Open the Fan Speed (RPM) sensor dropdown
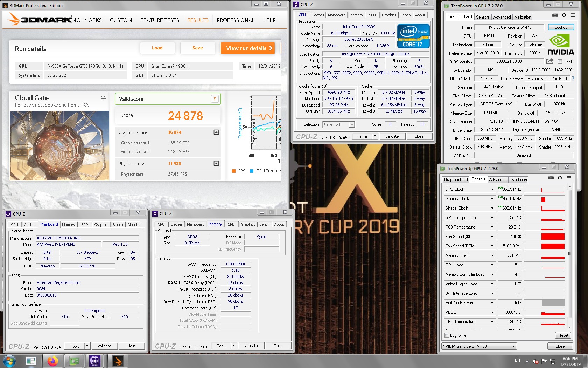 coord(492,246)
